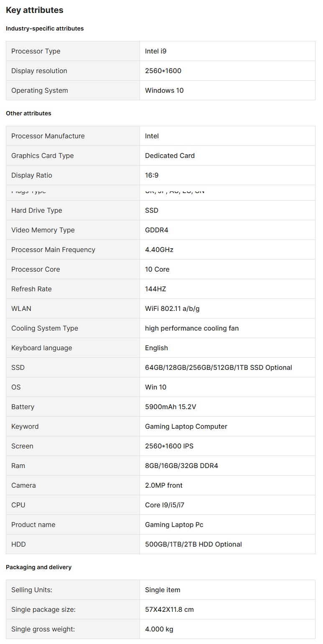
Task: Click the "16:9" display ratio value
Action: [x=152, y=175]
